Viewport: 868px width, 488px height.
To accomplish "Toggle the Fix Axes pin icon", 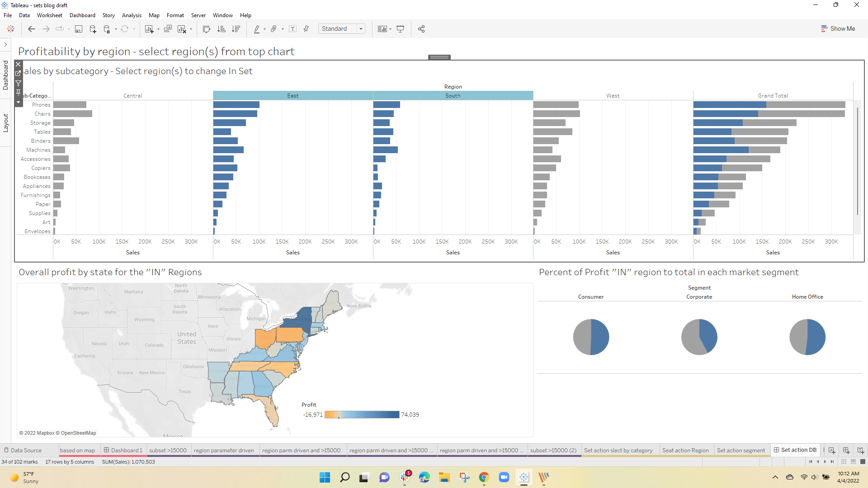I will pos(306,29).
